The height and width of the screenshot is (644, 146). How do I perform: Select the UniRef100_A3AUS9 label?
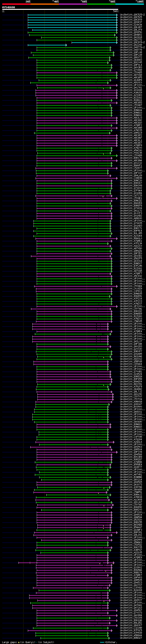[x=131, y=93]
